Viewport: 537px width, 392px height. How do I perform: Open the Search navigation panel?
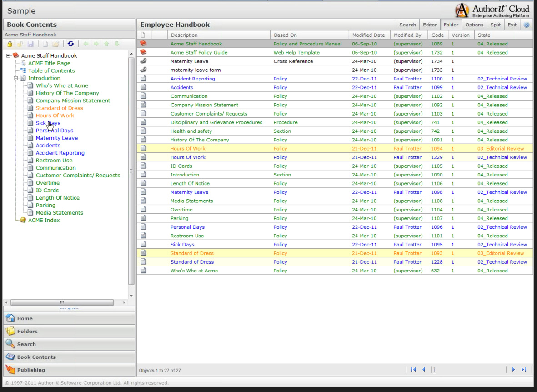pyautogui.click(x=69, y=344)
